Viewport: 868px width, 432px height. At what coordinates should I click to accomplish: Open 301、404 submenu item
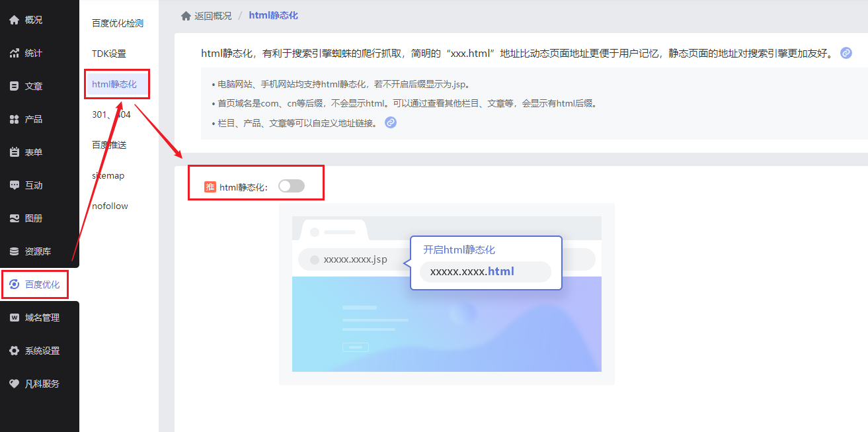(111, 114)
